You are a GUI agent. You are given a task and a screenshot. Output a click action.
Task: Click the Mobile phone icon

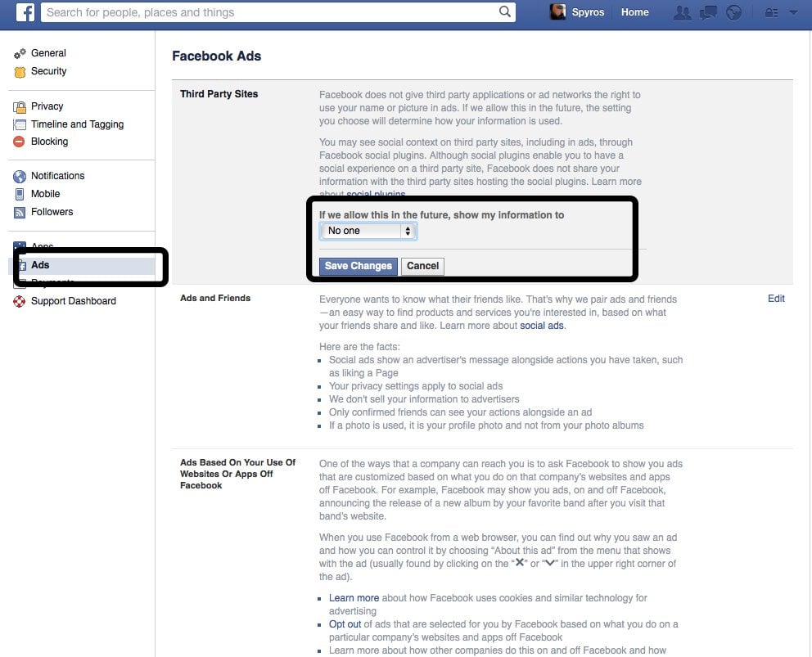(x=20, y=194)
